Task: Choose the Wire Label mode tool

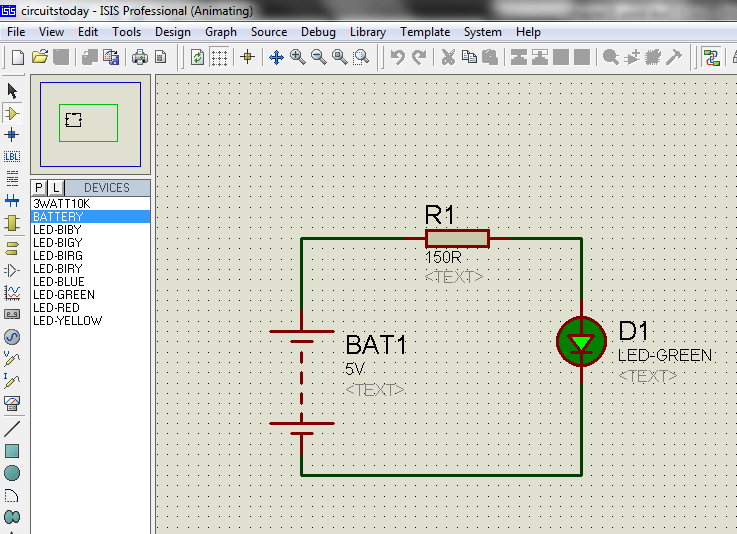Action: point(12,157)
